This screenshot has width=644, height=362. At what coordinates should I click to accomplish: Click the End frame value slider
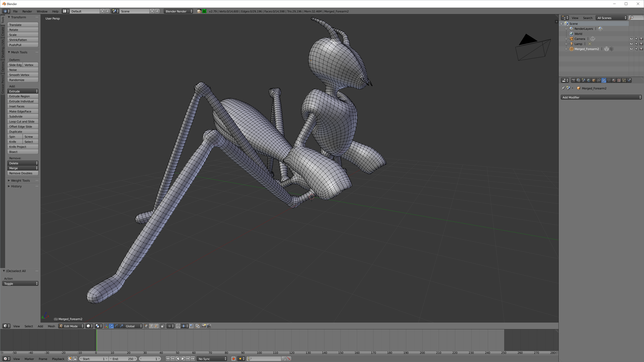click(x=123, y=359)
